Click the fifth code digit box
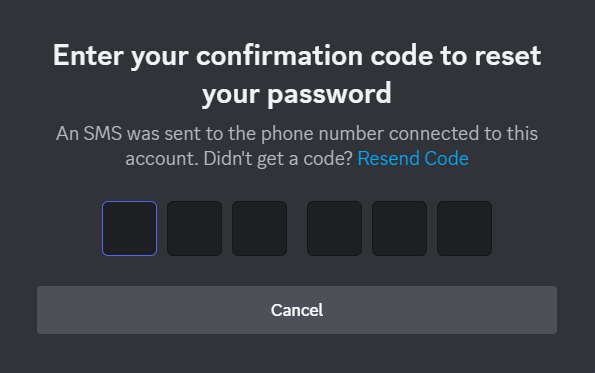The image size is (595, 373). [x=399, y=228]
